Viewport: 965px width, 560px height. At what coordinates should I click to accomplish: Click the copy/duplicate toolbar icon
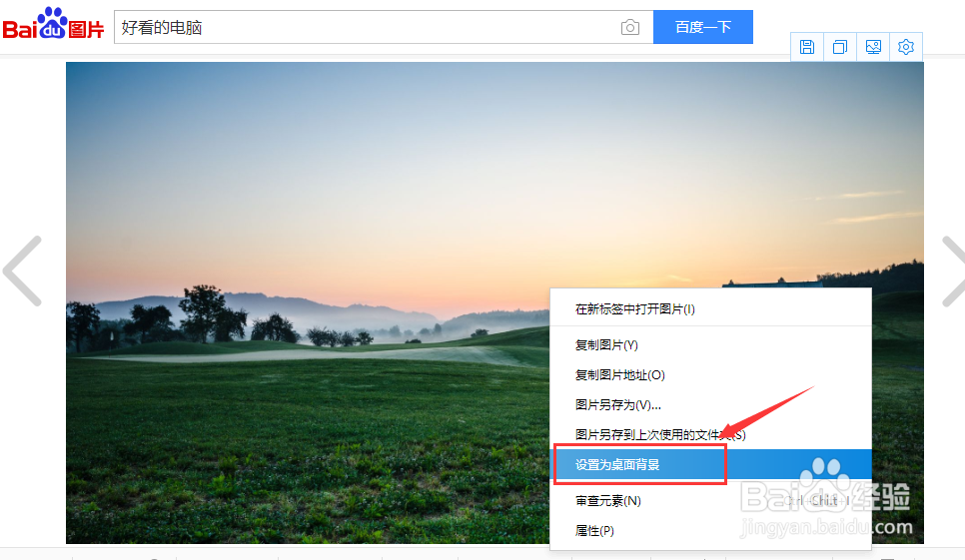[x=840, y=47]
